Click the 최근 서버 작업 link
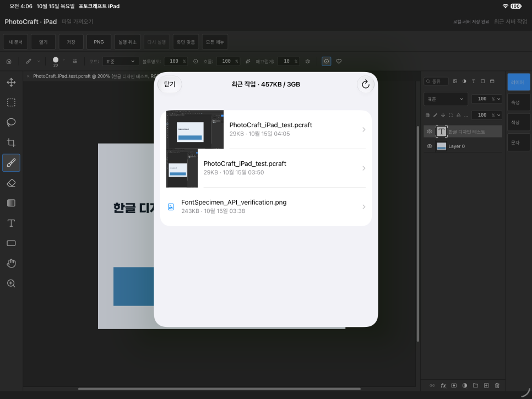The width and height of the screenshot is (532, 399). pos(511,21)
